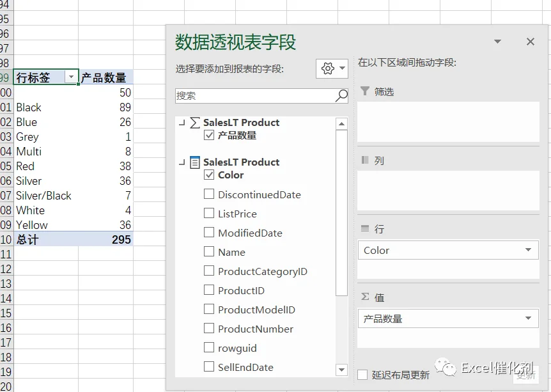Select the Red row label cell
Screen dimensions: 551x392
pos(46,166)
